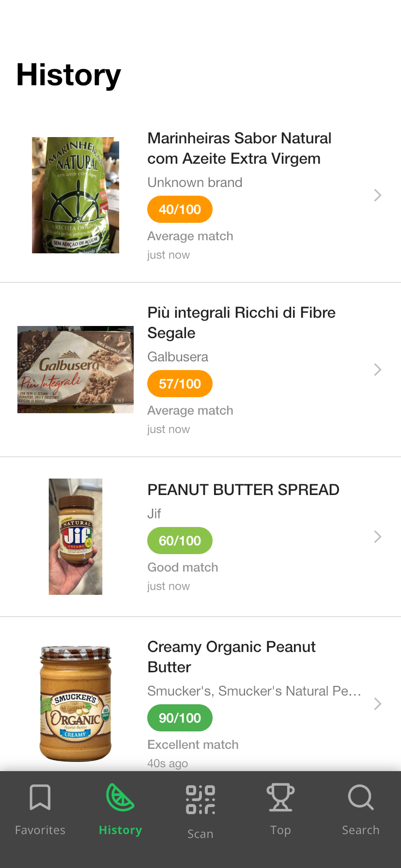Expand Jif Peanut Butter Spread chevron

(378, 537)
